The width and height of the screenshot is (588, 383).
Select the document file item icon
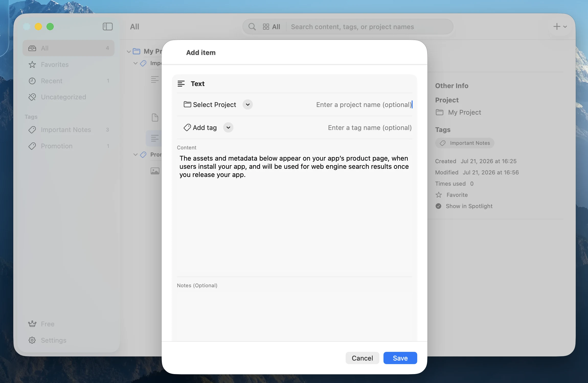click(x=155, y=117)
